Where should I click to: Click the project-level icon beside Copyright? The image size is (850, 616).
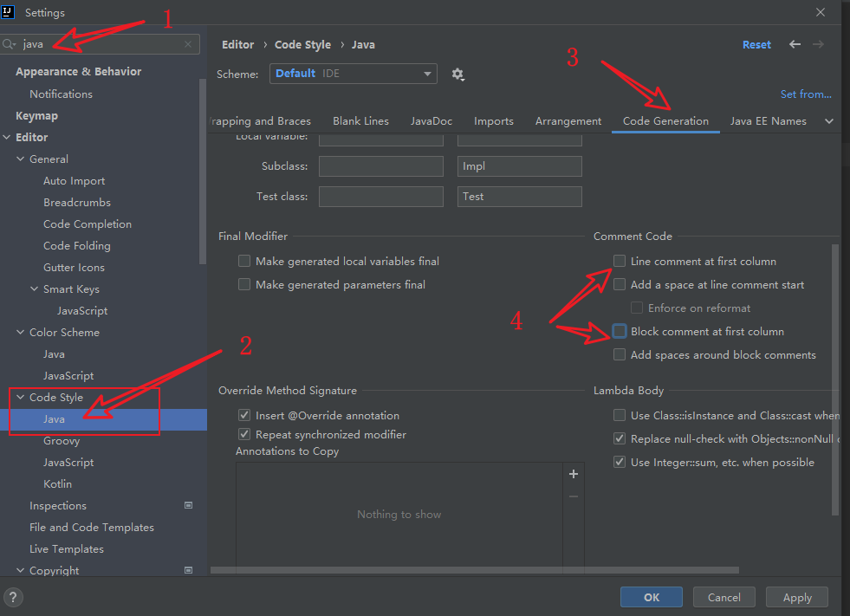[x=189, y=570]
